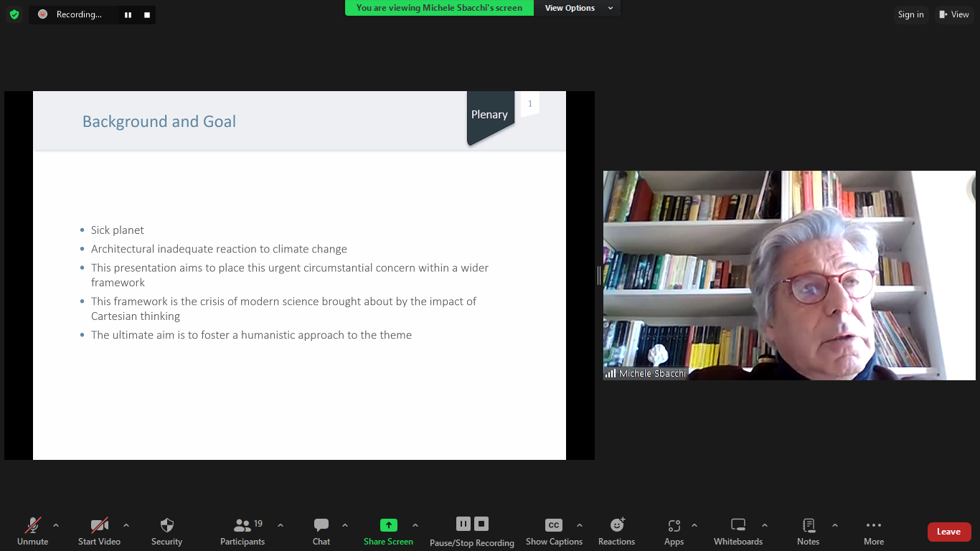Open the View layout menu at top right
980x551 pixels.
click(953, 14)
